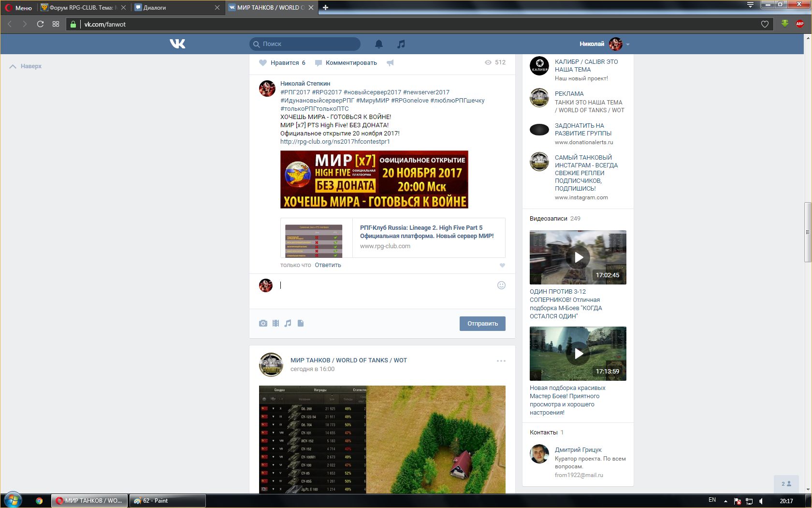The width and height of the screenshot is (812, 508).
Task: Reload the current page
Action: [41, 24]
